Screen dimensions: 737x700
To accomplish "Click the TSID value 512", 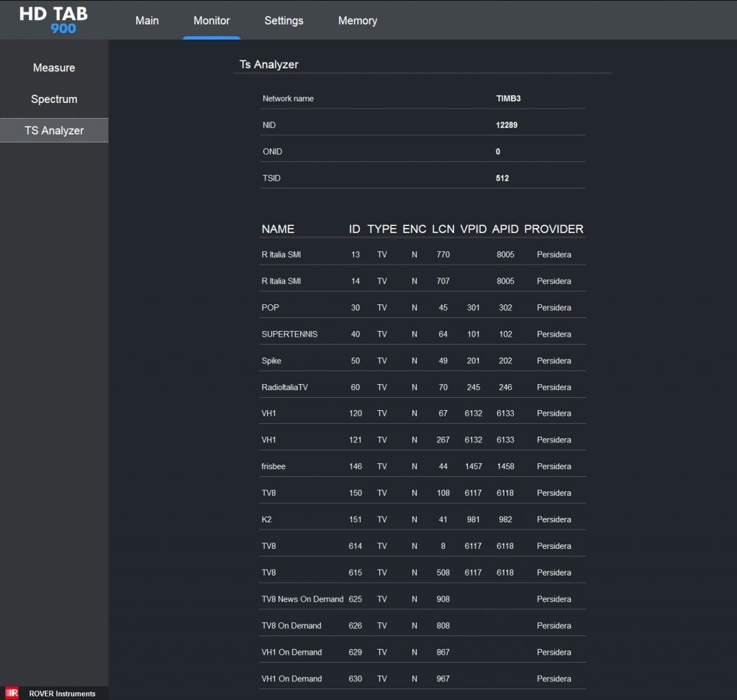I will click(502, 178).
